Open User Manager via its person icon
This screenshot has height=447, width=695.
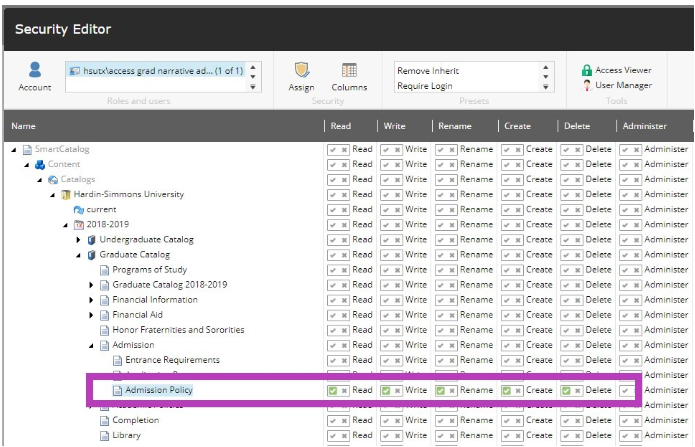tap(587, 85)
